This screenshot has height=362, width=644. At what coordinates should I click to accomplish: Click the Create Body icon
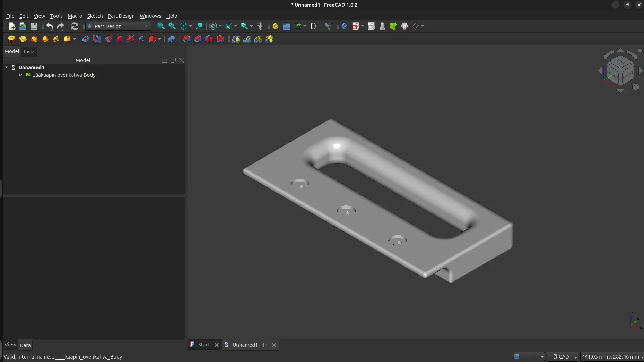344,26
